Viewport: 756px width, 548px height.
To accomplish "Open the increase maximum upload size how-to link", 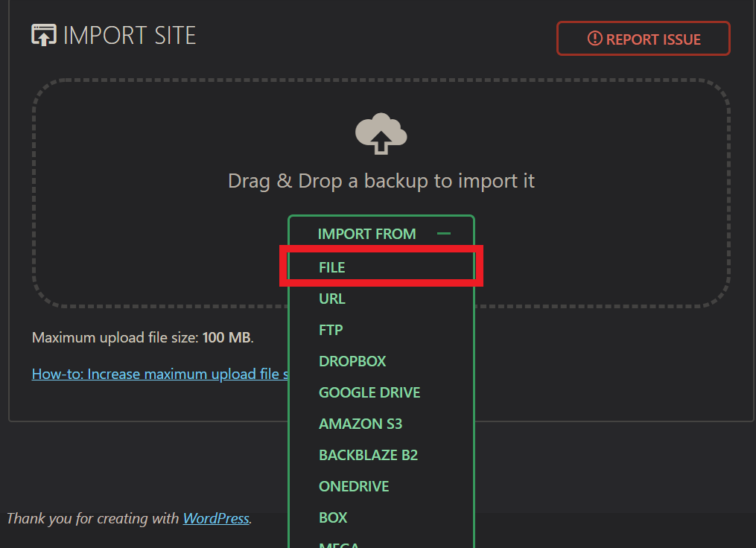I will (x=160, y=374).
